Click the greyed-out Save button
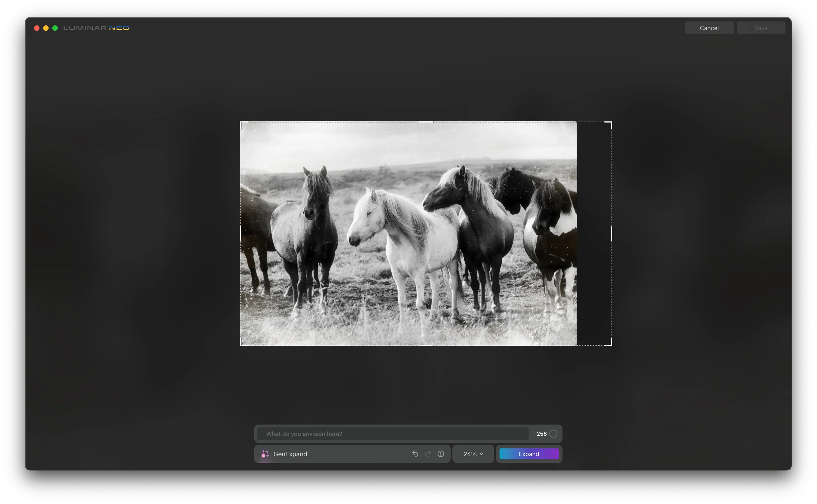Viewport: 817px width, 504px height. point(761,28)
